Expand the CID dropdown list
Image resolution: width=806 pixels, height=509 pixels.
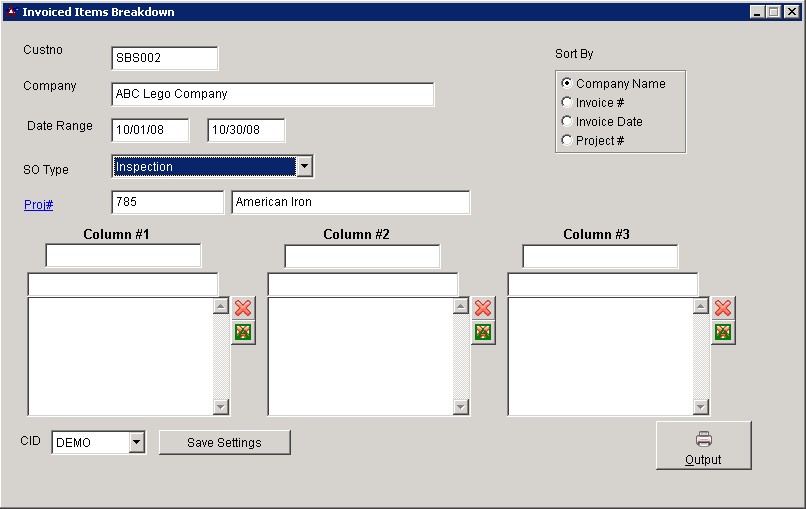pyautogui.click(x=137, y=443)
